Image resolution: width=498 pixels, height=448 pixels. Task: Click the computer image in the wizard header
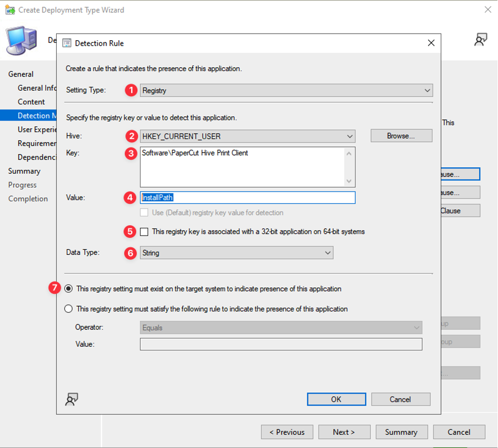click(x=21, y=41)
